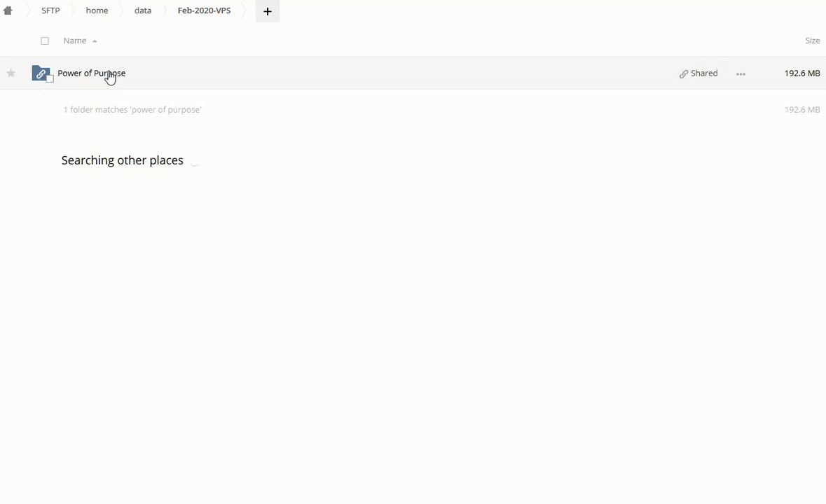Check the Power of Purpose folder checkbox
Image resolution: width=826 pixels, height=504 pixels.
click(x=50, y=79)
